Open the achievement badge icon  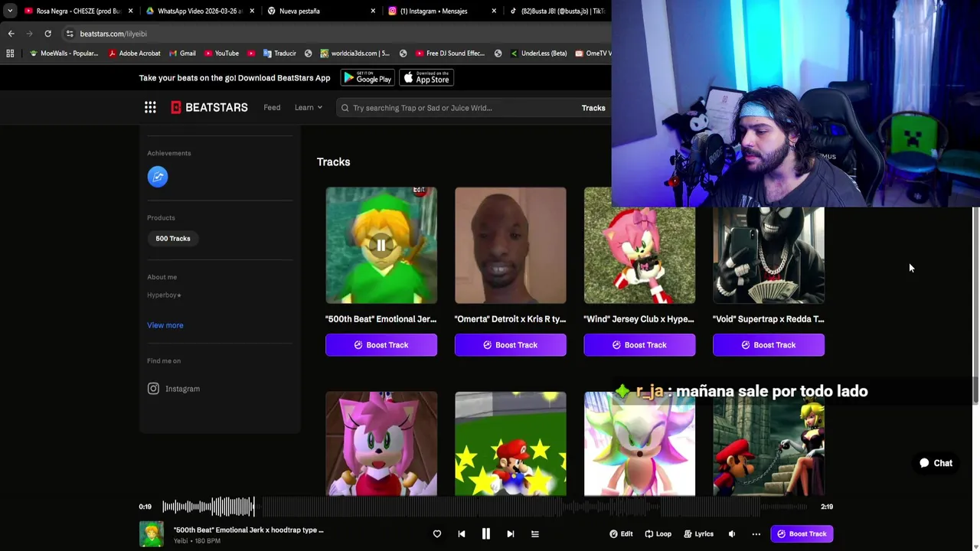(x=158, y=177)
